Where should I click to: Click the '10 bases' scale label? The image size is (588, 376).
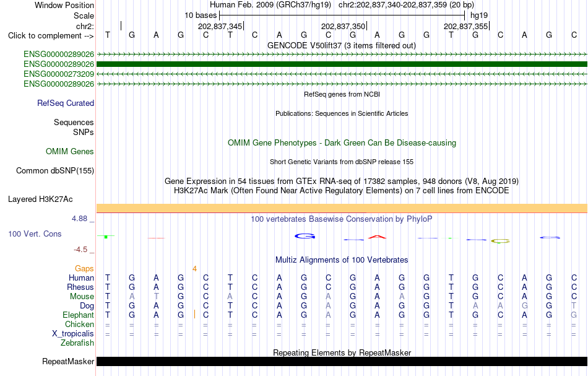point(201,15)
